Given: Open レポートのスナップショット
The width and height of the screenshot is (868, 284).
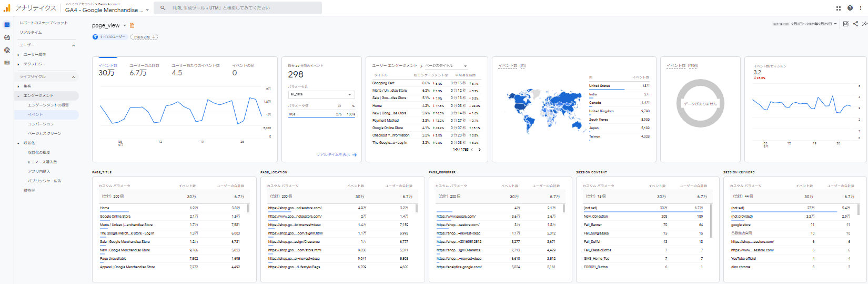Looking at the screenshot, I should pos(44,23).
